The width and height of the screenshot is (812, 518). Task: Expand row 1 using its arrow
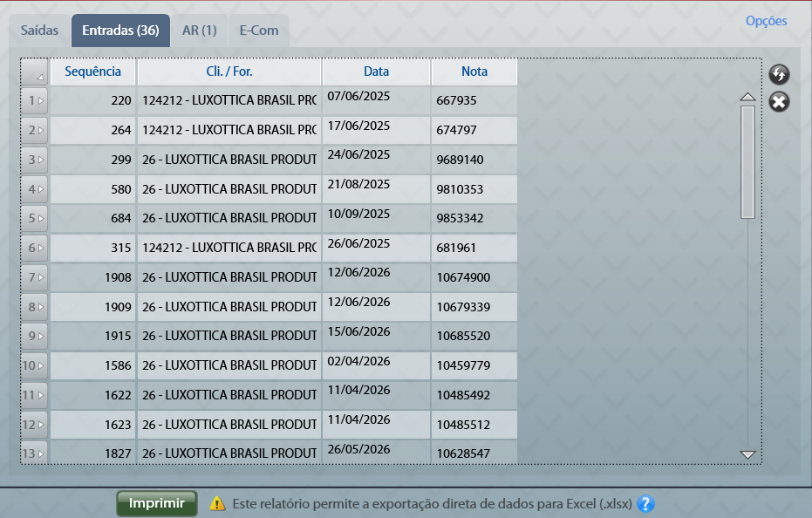coord(41,100)
